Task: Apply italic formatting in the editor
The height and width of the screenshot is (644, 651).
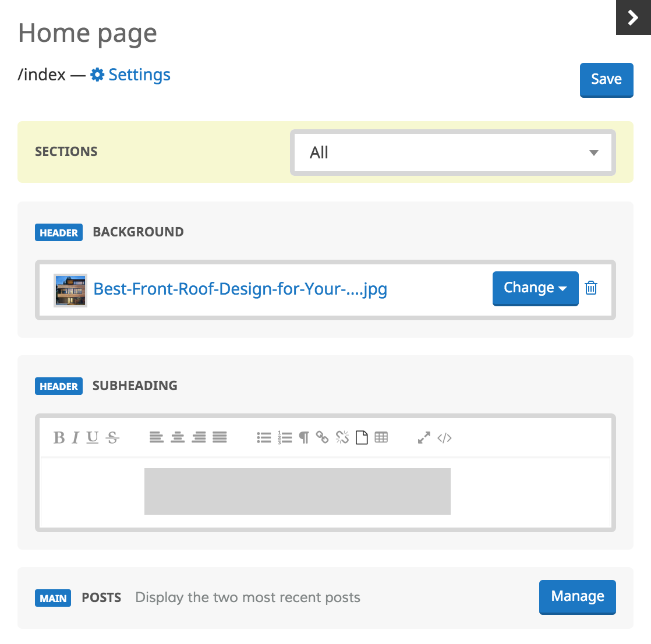Action: pos(75,438)
